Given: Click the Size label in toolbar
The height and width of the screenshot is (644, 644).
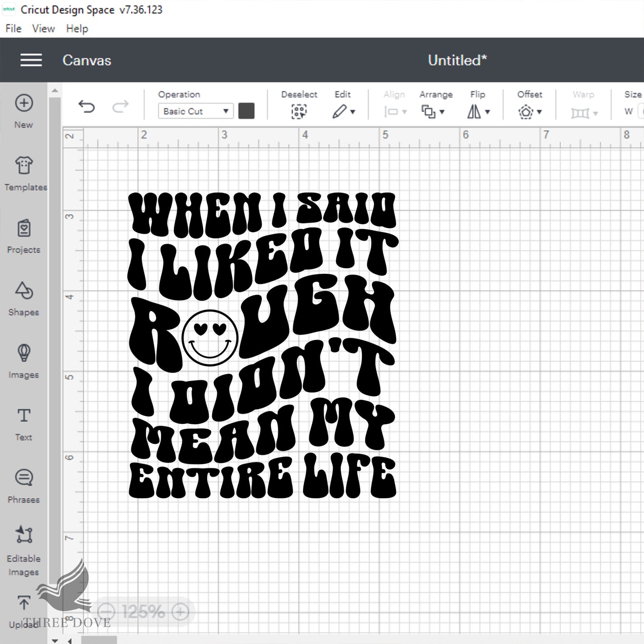Looking at the screenshot, I should pyautogui.click(x=633, y=94).
